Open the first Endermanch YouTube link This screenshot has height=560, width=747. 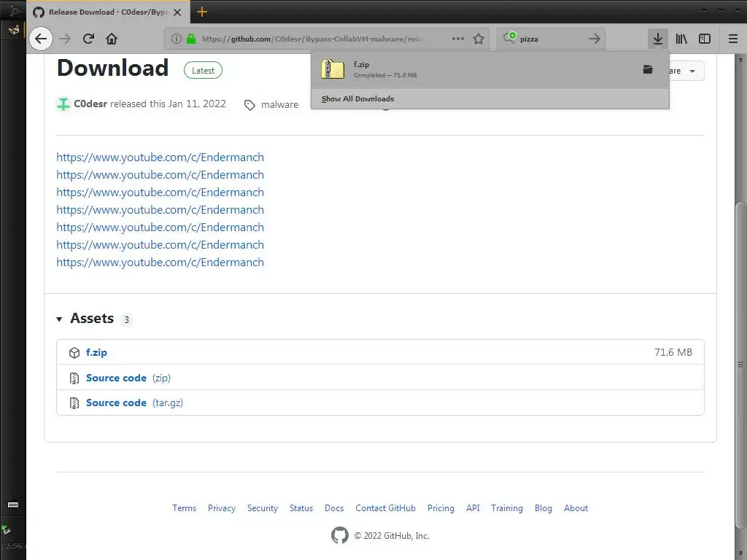point(160,157)
